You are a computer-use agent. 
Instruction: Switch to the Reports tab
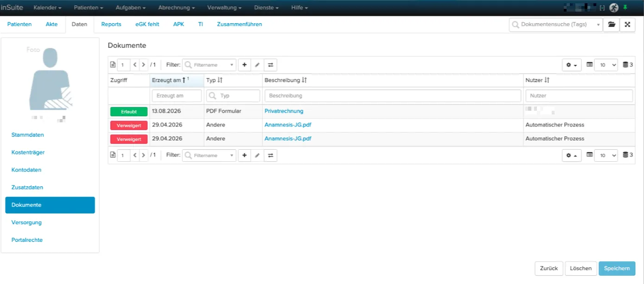click(x=111, y=24)
